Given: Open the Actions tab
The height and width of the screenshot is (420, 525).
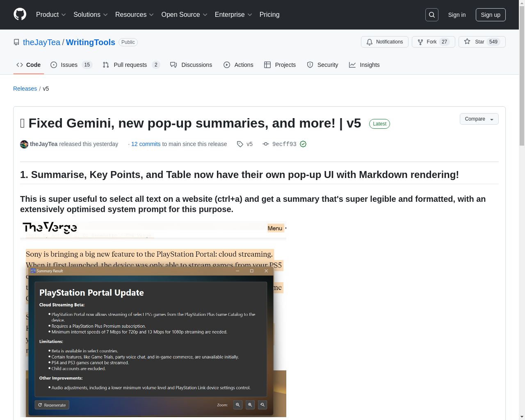Looking at the screenshot, I should (x=238, y=65).
